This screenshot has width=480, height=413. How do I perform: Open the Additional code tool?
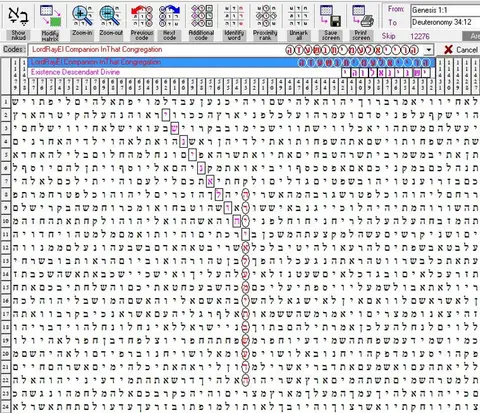pyautogui.click(x=202, y=21)
